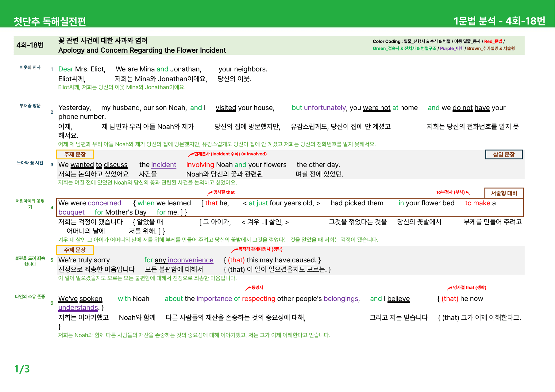Click the side label '부재중 방문'
Viewport: 555px width, 392px height.
coord(30,106)
